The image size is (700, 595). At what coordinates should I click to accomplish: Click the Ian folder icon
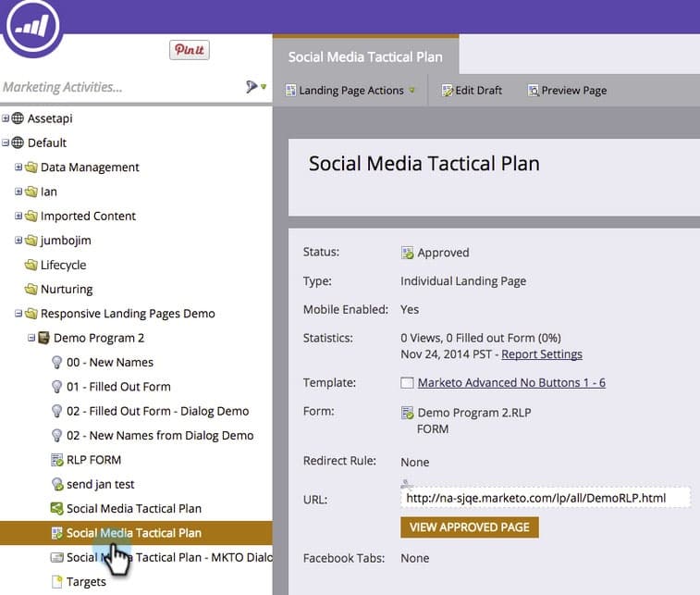31,192
